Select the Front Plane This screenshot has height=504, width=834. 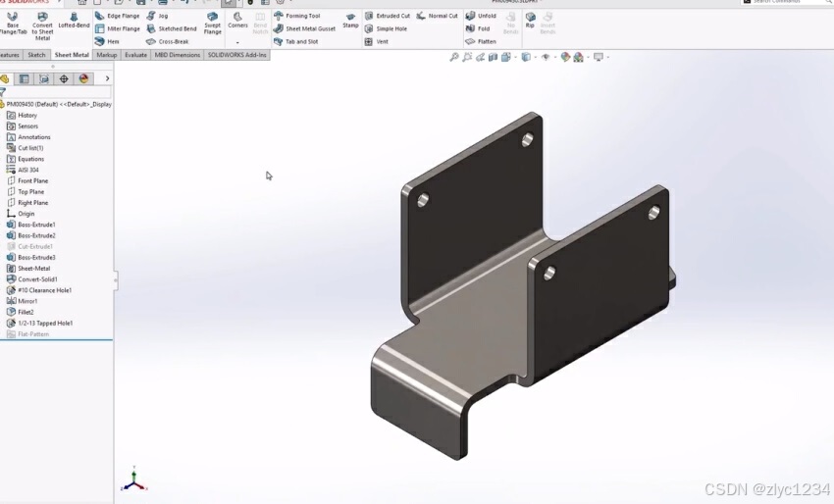27,180
